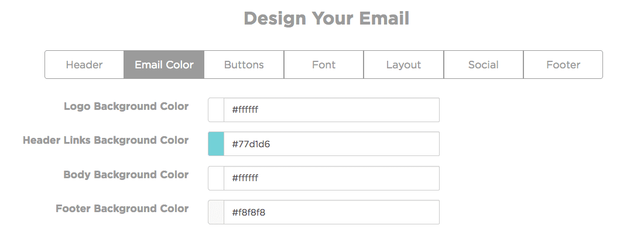This screenshot has width=644, height=239.
Task: Click the Body Background Color swatch
Action: click(216, 178)
